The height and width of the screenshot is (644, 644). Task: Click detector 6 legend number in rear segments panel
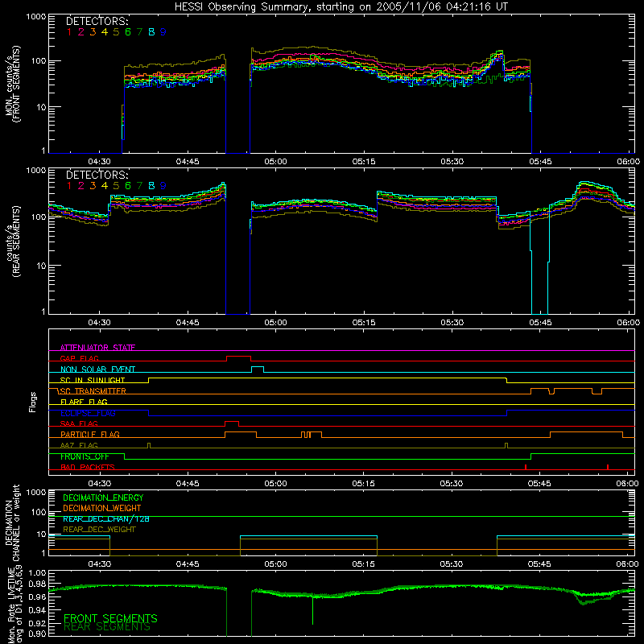tap(128, 186)
